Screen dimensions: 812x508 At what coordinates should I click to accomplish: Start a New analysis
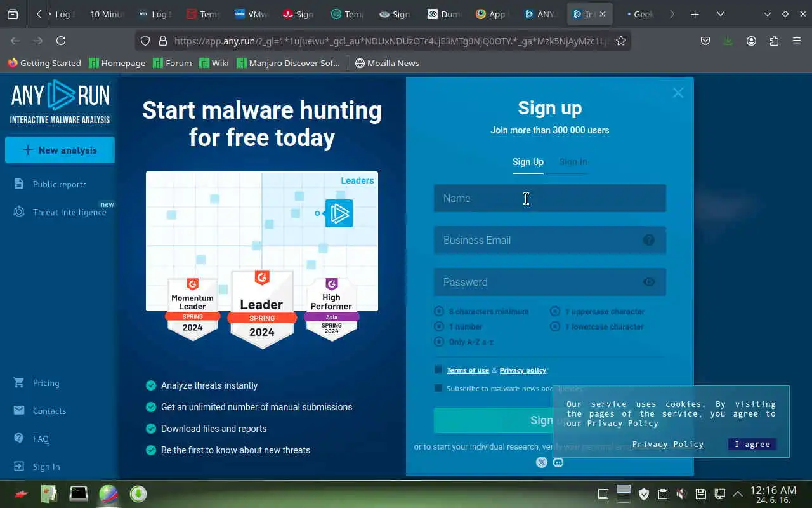click(x=60, y=150)
